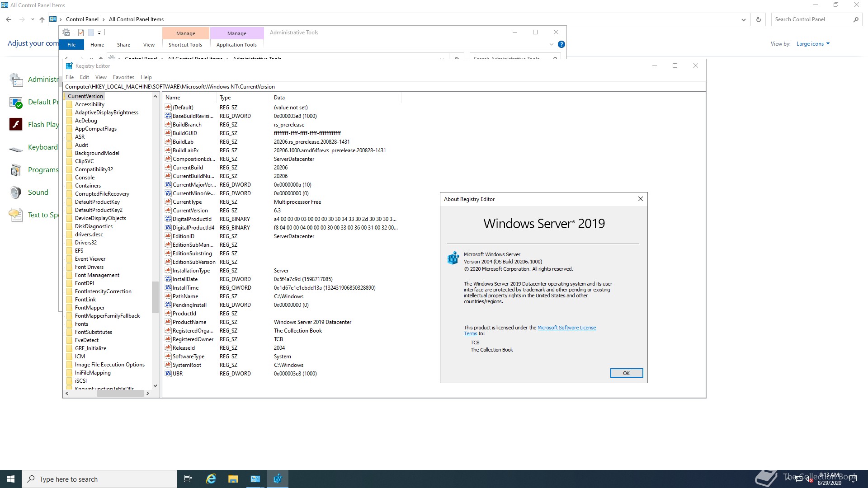Viewport: 868px width, 488px height.
Task: Click the Start button on the taskbar
Action: pos(11,479)
